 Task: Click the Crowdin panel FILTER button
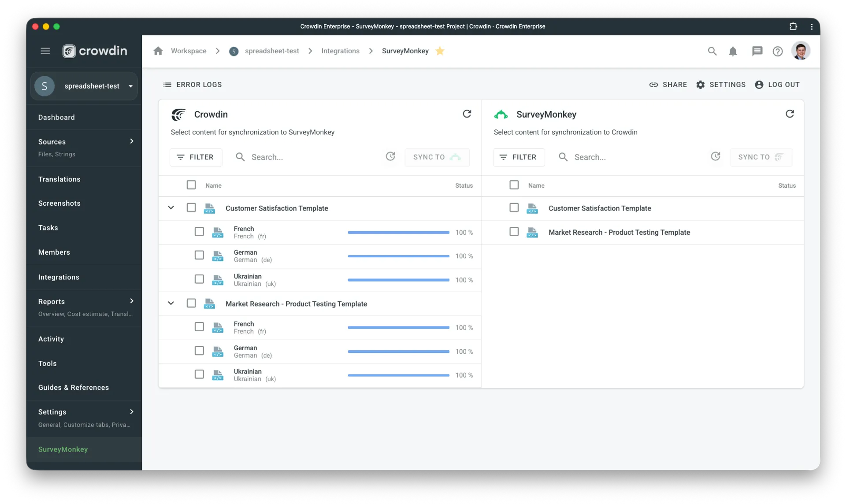point(196,157)
